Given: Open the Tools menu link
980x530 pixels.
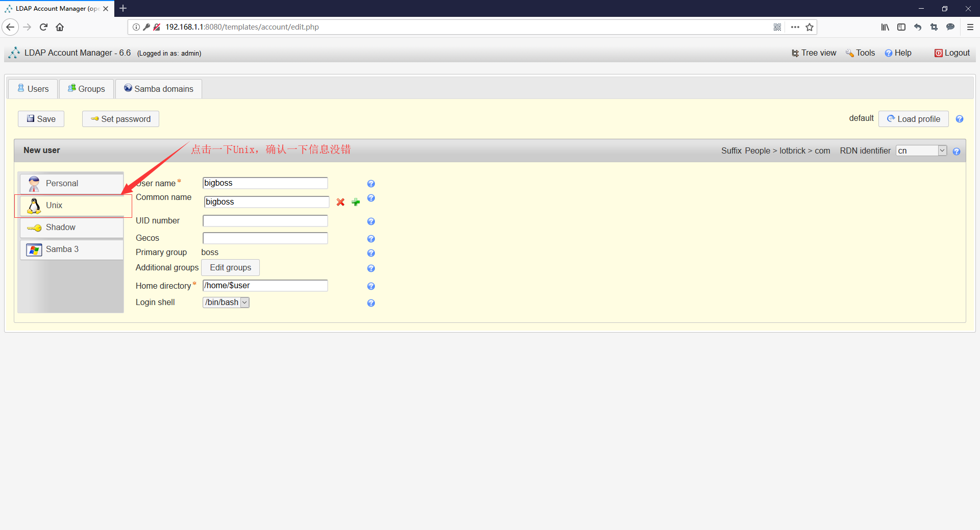Looking at the screenshot, I should click(x=860, y=53).
